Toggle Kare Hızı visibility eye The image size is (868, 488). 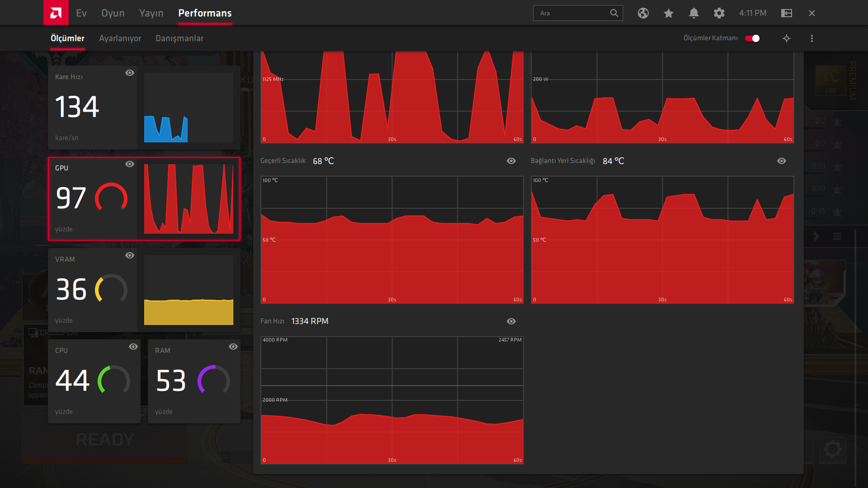click(130, 73)
